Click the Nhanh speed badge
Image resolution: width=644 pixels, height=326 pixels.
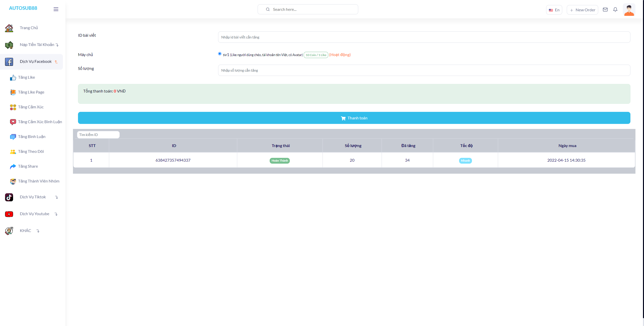coord(465,161)
